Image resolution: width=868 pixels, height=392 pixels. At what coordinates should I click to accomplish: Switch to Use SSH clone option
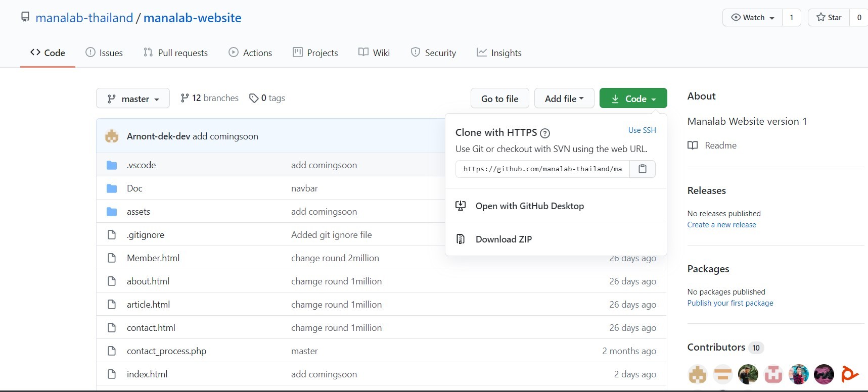[642, 130]
